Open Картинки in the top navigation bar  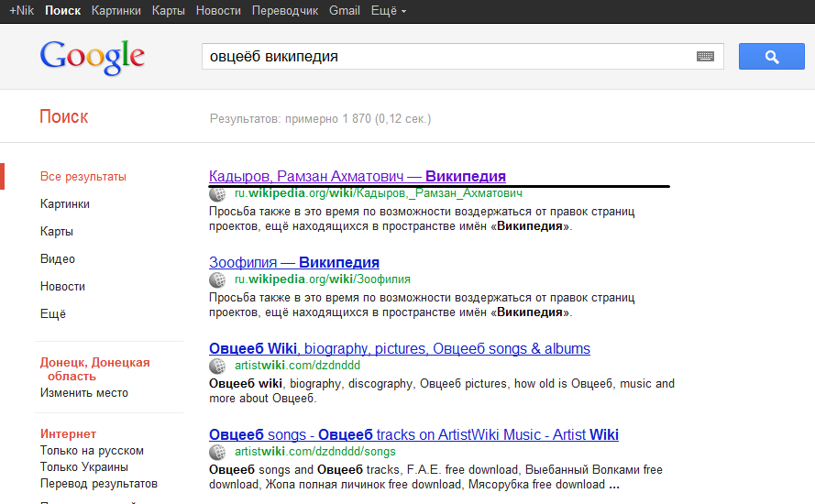tap(117, 11)
